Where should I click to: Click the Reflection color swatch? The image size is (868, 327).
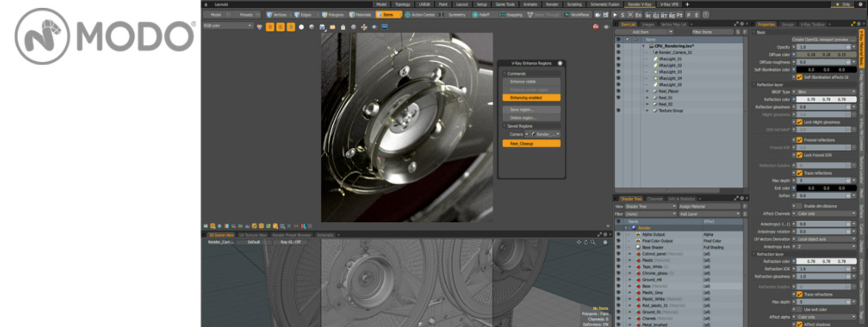(826, 100)
